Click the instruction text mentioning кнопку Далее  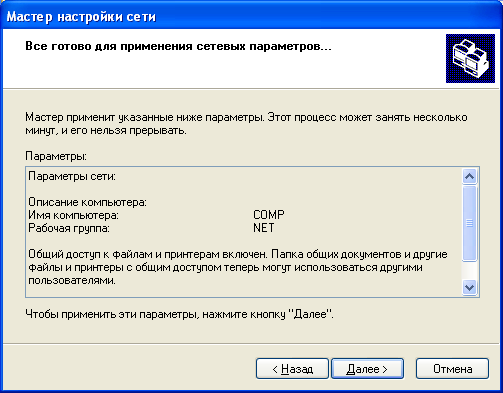pos(179,314)
